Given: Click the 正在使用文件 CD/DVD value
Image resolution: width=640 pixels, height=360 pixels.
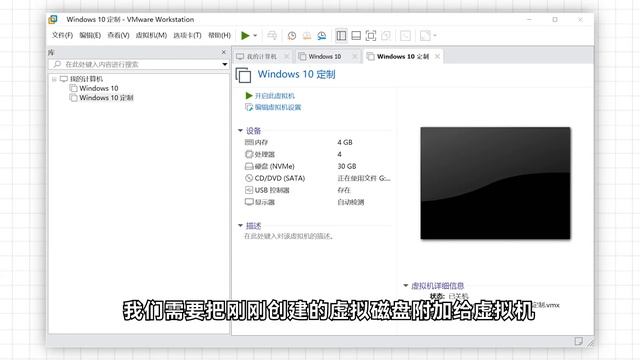Looking at the screenshot, I should coord(364,178).
